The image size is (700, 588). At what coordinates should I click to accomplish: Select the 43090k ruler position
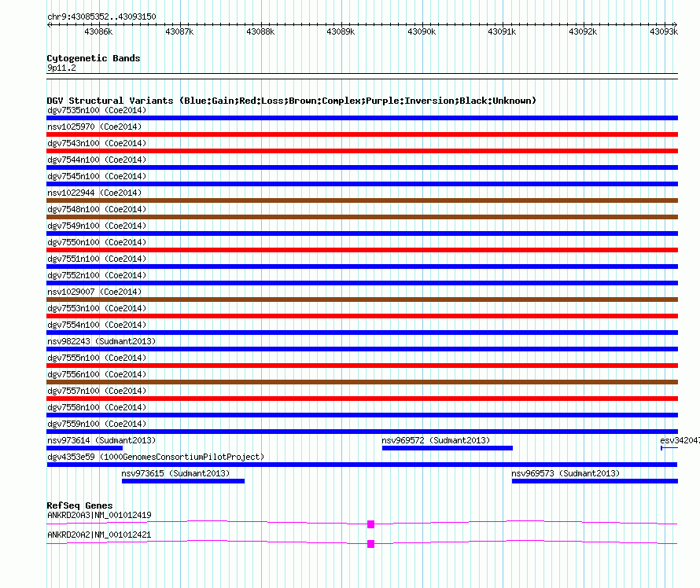(422, 31)
